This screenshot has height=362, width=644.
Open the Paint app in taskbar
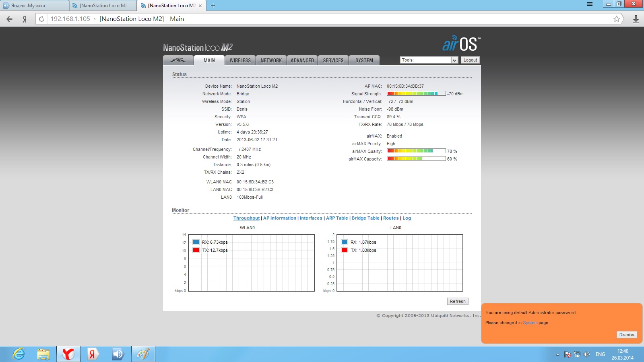143,354
